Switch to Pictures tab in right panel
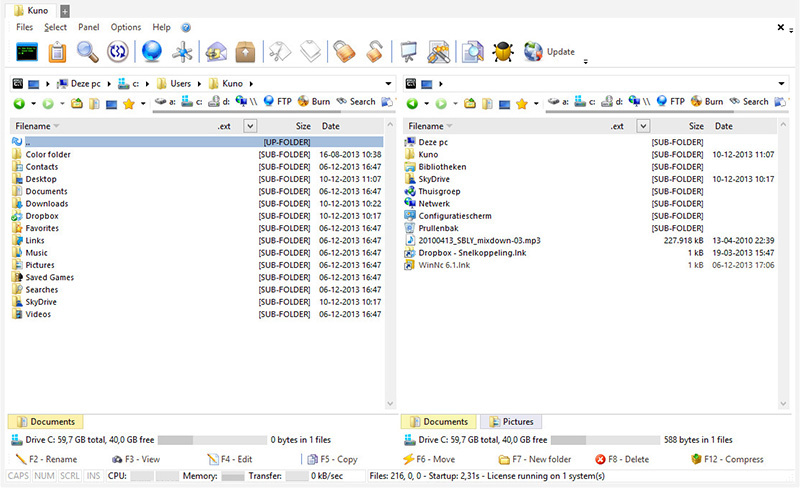The image size is (800, 488). pyautogui.click(x=511, y=422)
